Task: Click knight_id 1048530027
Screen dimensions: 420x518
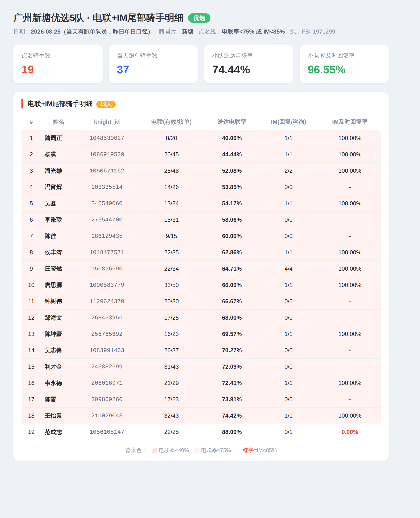Action: pos(107,138)
